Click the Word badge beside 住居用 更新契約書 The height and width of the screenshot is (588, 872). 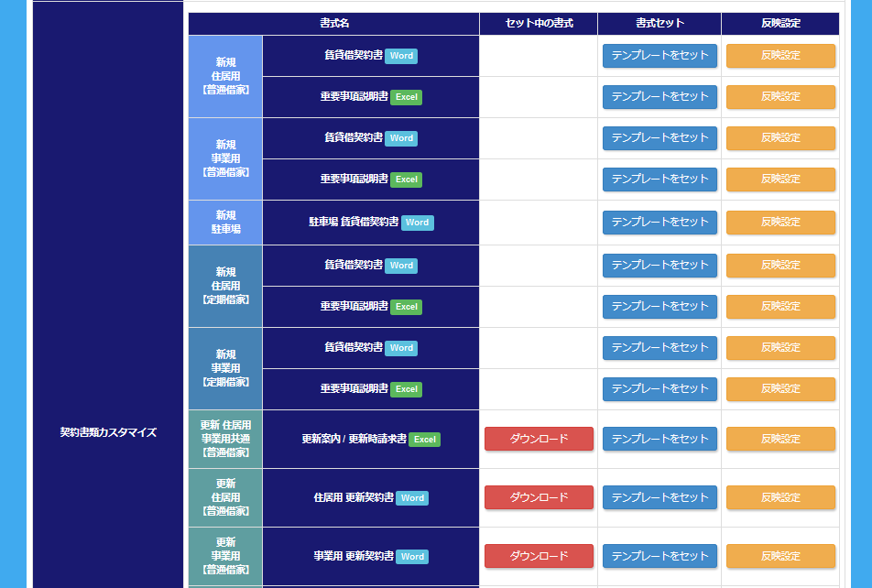tap(412, 498)
